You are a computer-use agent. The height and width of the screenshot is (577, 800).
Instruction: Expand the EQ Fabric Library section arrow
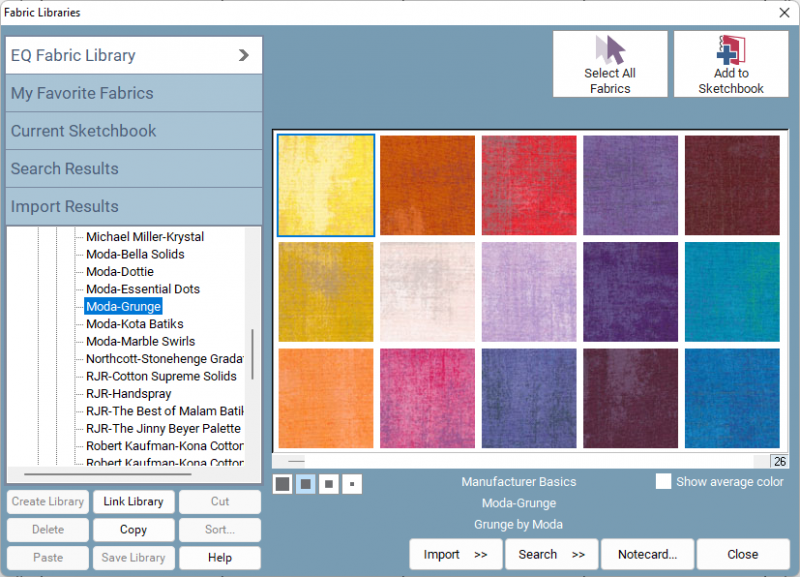pos(243,56)
